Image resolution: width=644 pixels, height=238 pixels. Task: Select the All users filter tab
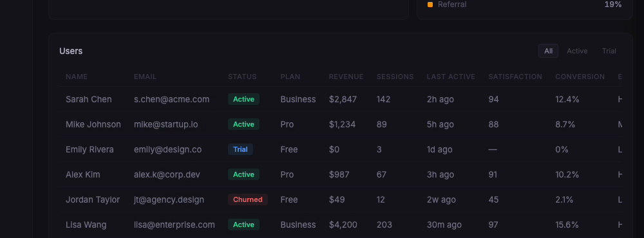[x=548, y=51]
